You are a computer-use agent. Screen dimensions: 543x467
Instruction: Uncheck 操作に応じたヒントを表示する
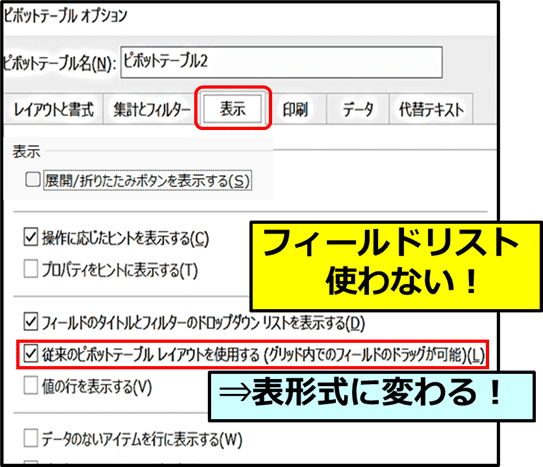click(x=31, y=238)
